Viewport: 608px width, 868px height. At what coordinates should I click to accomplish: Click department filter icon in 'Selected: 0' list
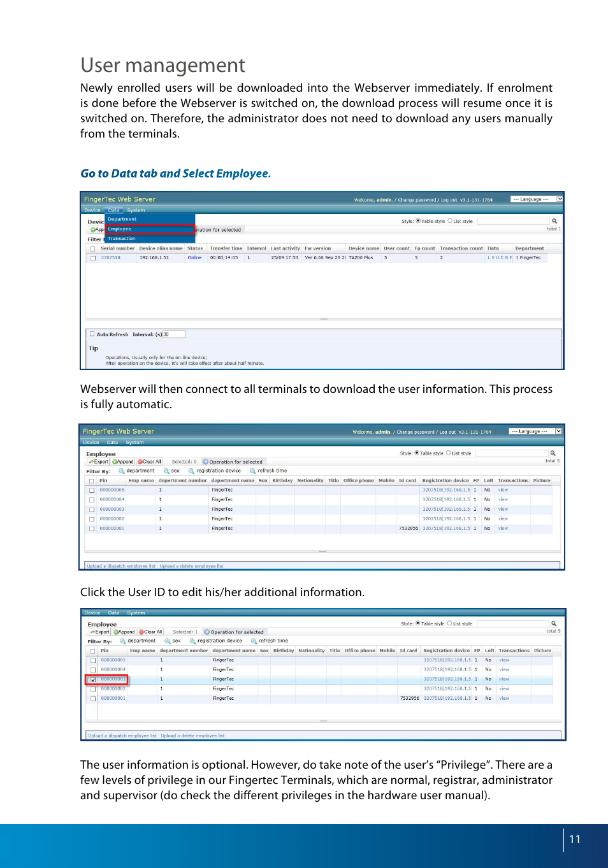coord(122,471)
